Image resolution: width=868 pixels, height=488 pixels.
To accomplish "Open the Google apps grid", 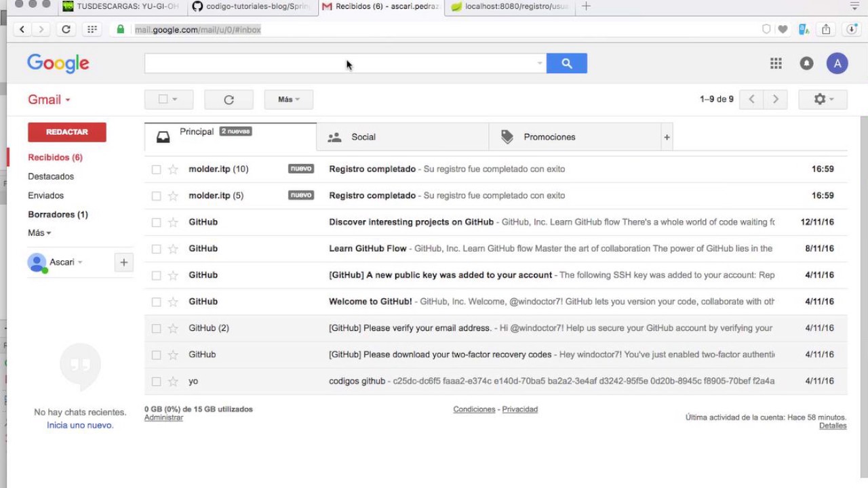I will point(776,63).
